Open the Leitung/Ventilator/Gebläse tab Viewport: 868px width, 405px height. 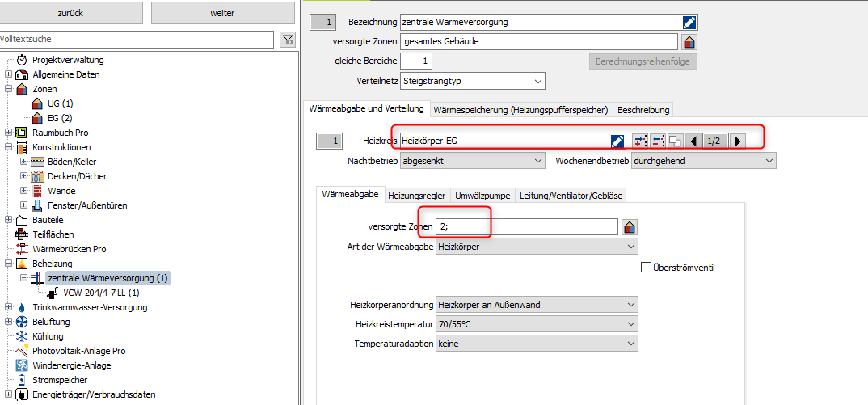coord(571,196)
